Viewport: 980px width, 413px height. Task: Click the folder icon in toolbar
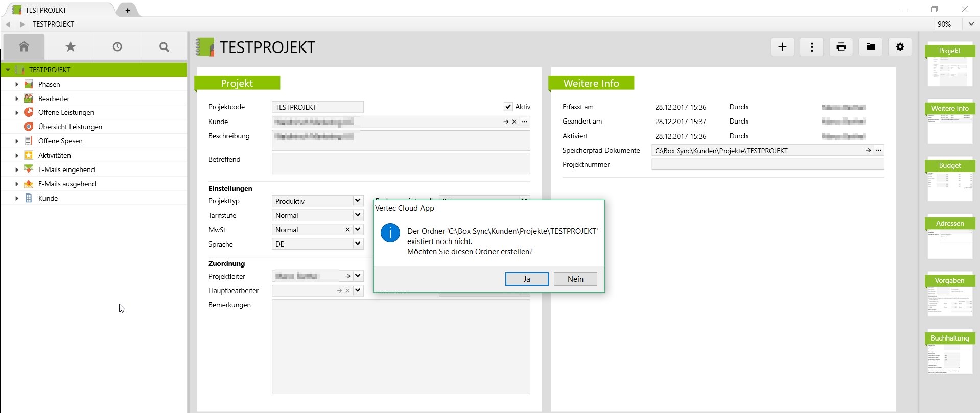coord(870,47)
